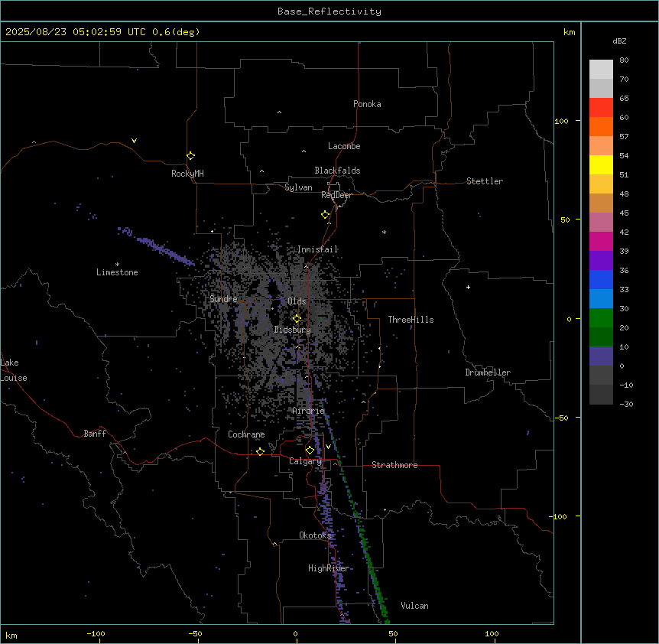Image resolution: width=659 pixels, height=644 pixels.
Task: Click the -30 value in the dBZ legend
Action: (626, 404)
